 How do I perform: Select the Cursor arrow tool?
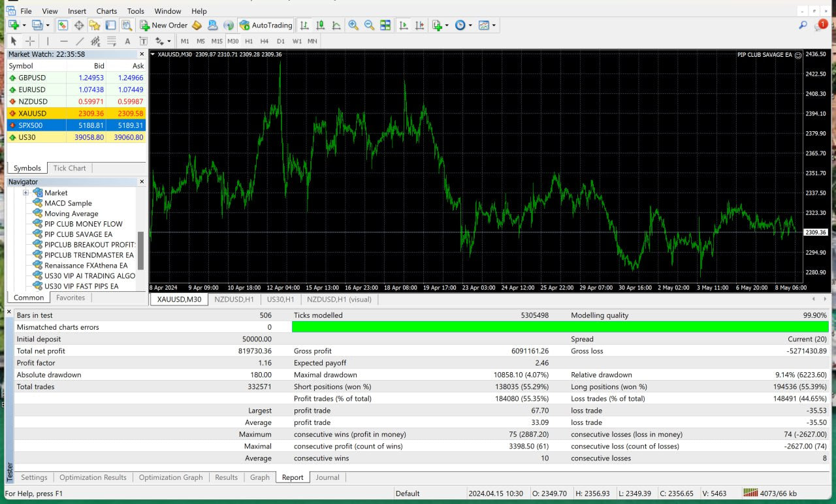pos(14,41)
